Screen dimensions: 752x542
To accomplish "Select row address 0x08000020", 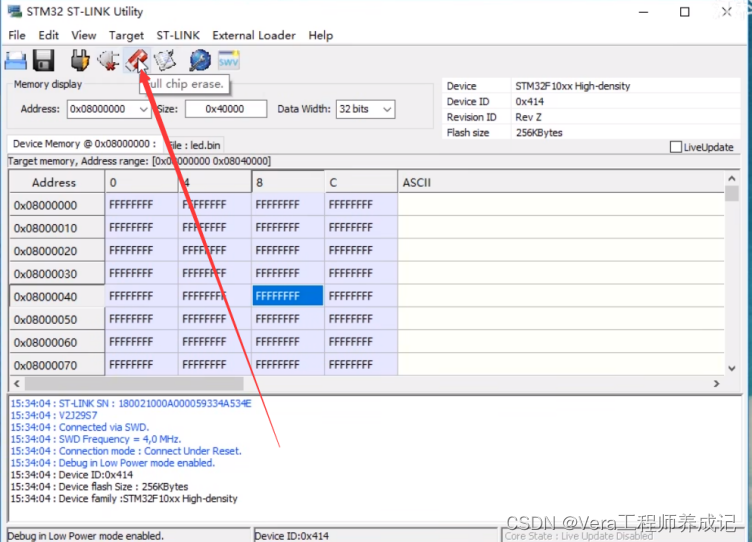I will [57, 251].
